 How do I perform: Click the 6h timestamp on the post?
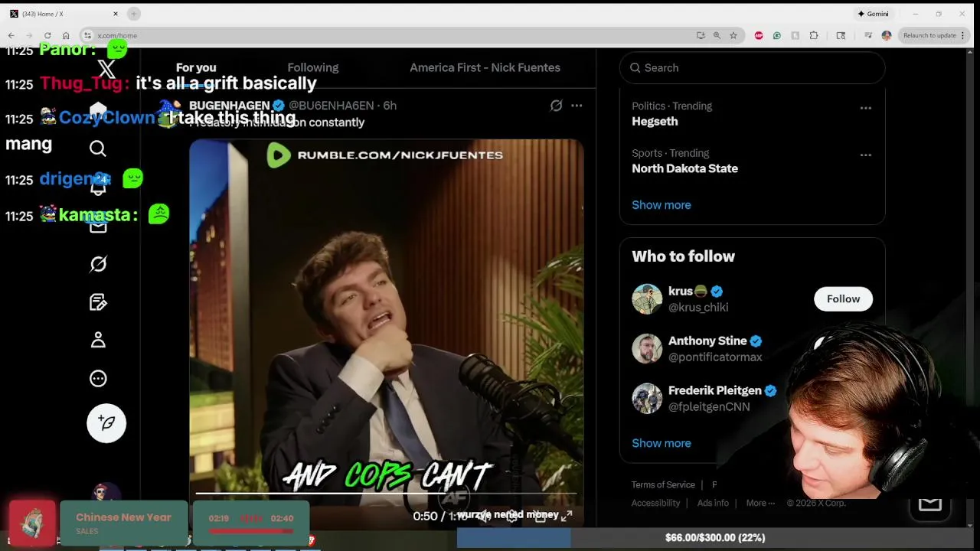390,106
